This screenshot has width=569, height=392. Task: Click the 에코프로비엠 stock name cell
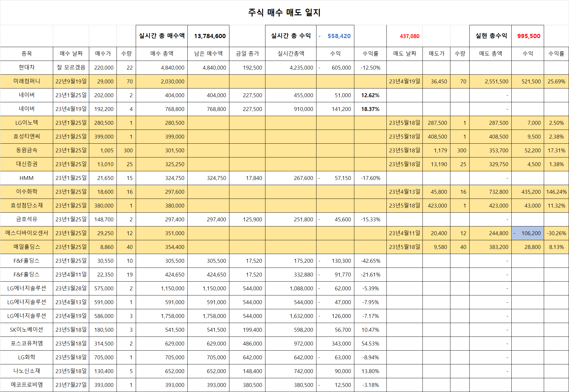26,385
